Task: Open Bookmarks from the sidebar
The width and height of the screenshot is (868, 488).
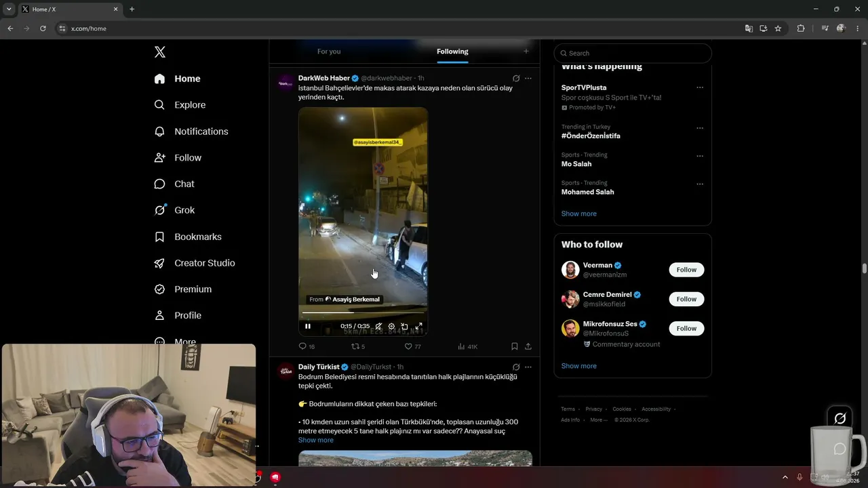Action: click(188, 237)
